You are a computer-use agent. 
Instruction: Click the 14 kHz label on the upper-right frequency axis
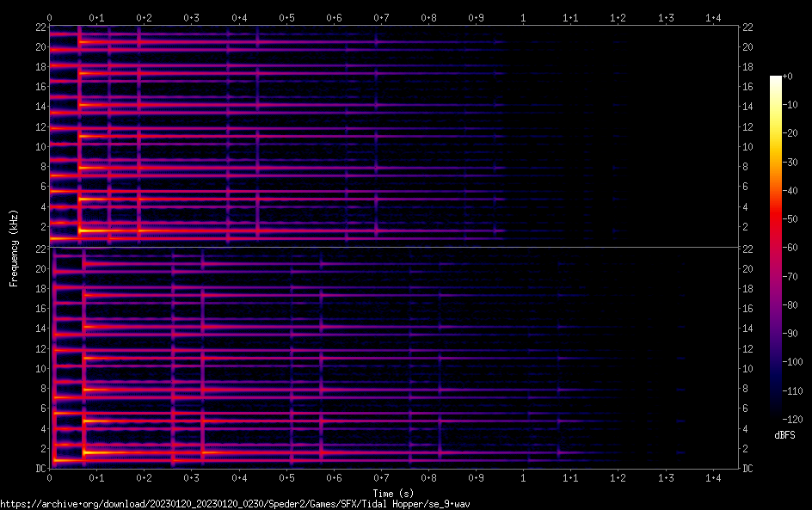click(748, 107)
